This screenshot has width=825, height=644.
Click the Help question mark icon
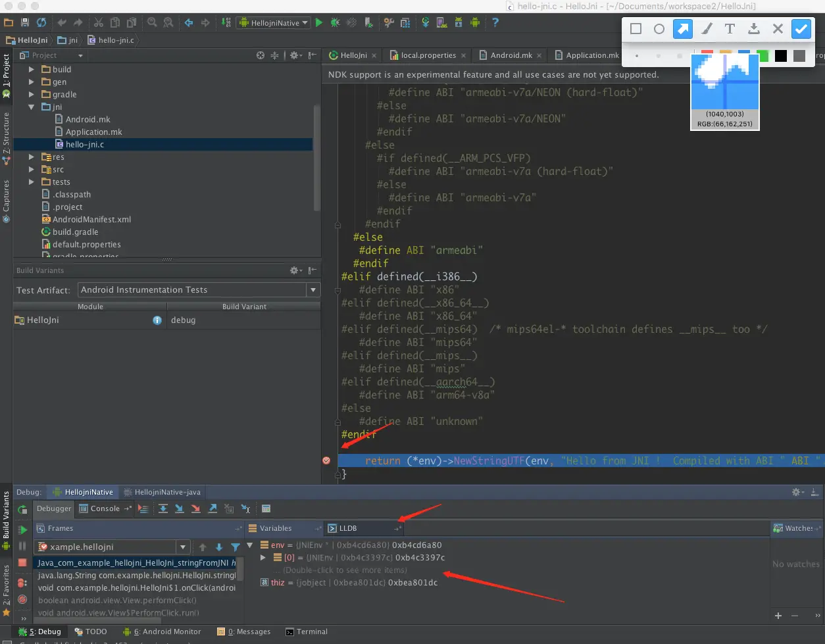pos(495,22)
